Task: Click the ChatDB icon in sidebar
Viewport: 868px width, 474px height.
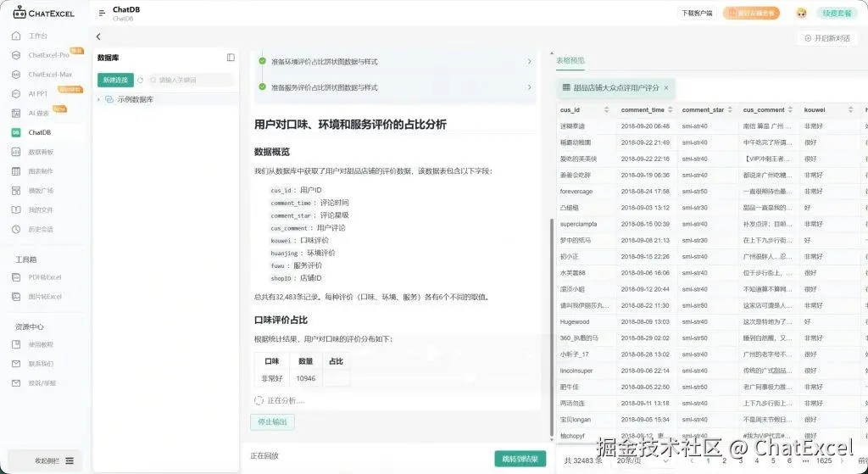Action: click(16, 132)
